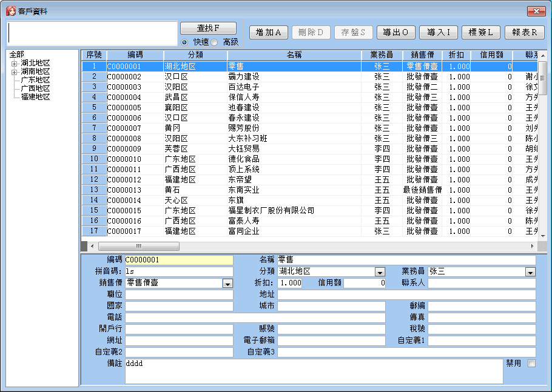The height and width of the screenshot is (392, 552).
Task: Open the 銷售價 sales price dropdown
Action: coord(227,284)
